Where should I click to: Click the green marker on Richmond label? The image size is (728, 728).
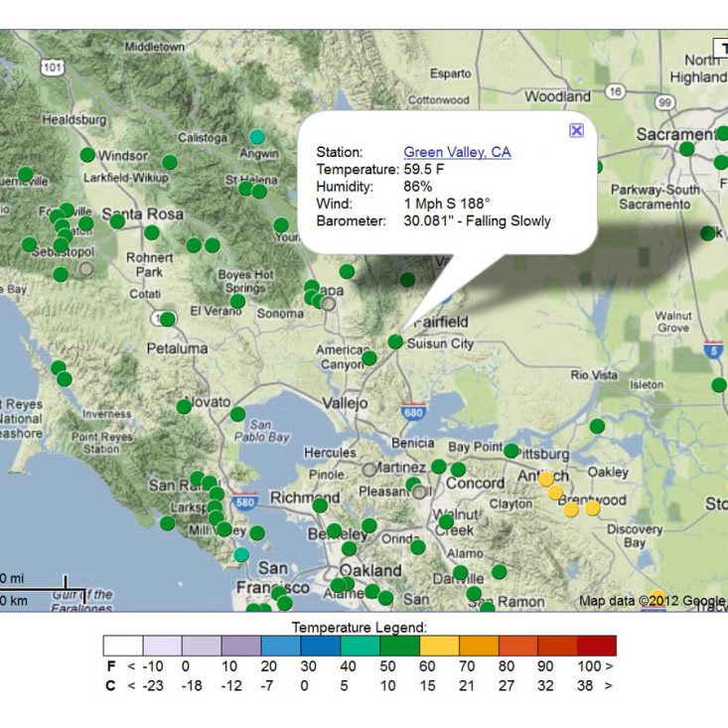[320, 505]
